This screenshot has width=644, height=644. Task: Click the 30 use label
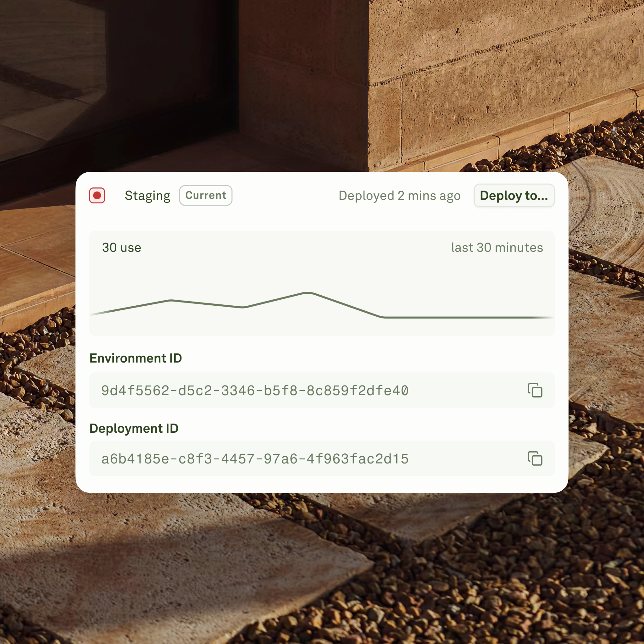[x=122, y=248]
